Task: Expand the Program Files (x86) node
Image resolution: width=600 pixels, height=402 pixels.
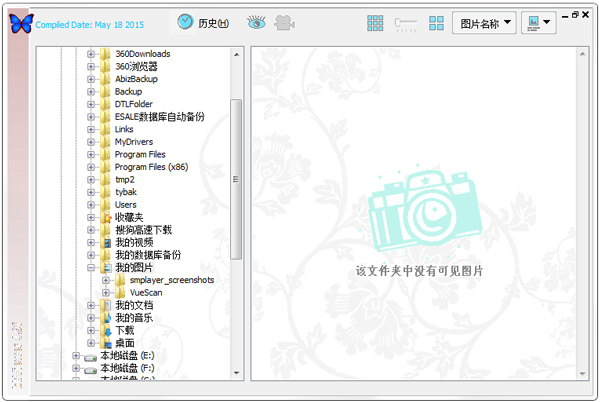Action: point(91,167)
